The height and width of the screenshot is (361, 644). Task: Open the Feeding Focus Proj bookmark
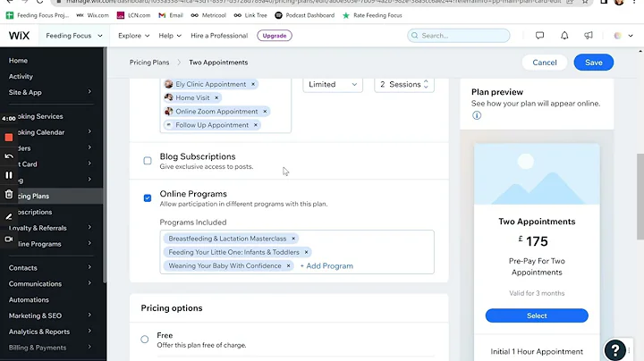pyautogui.click(x=38, y=15)
